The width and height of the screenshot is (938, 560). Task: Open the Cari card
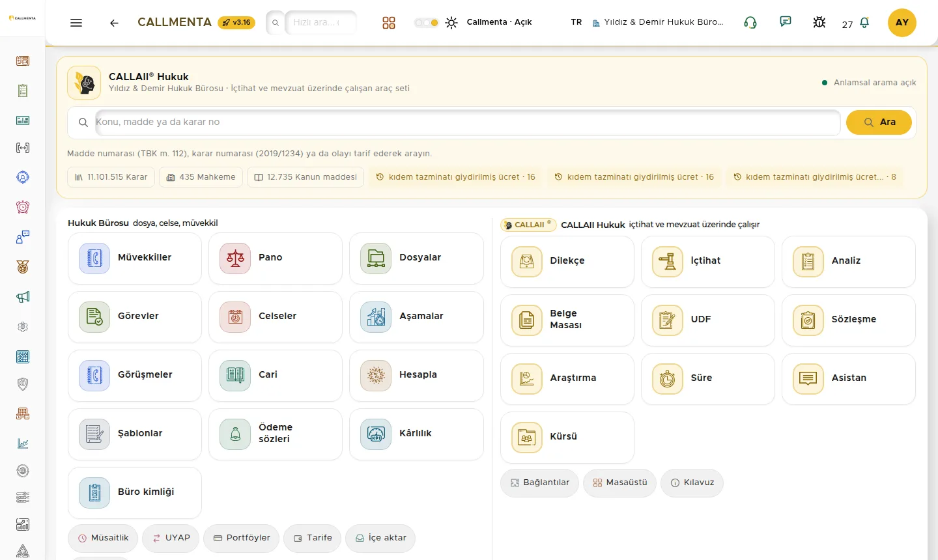[x=276, y=376]
